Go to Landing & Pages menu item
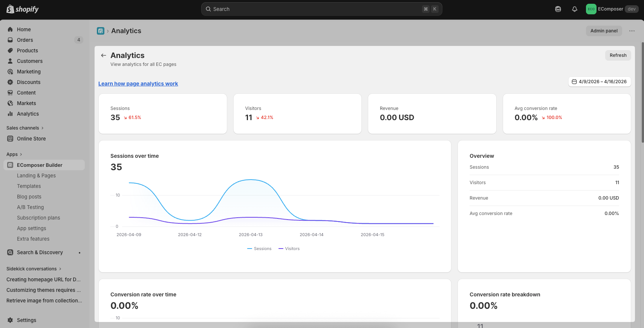This screenshot has height=328, width=644. pos(36,175)
